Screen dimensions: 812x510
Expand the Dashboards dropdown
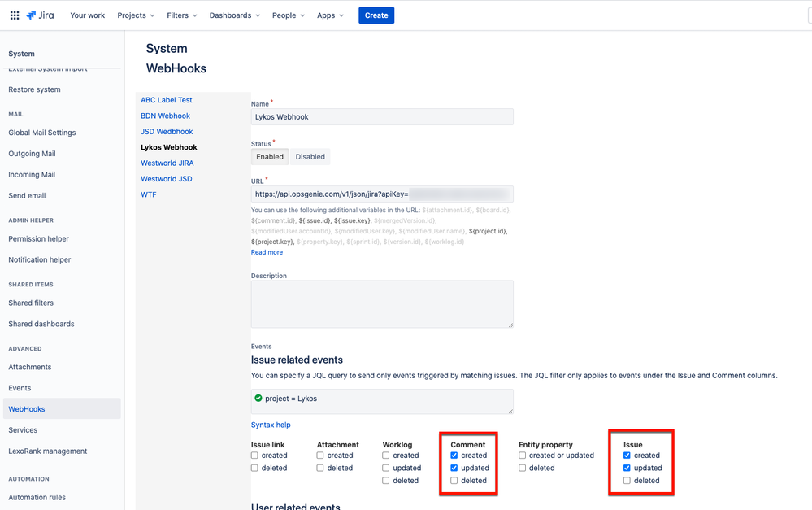(x=235, y=15)
